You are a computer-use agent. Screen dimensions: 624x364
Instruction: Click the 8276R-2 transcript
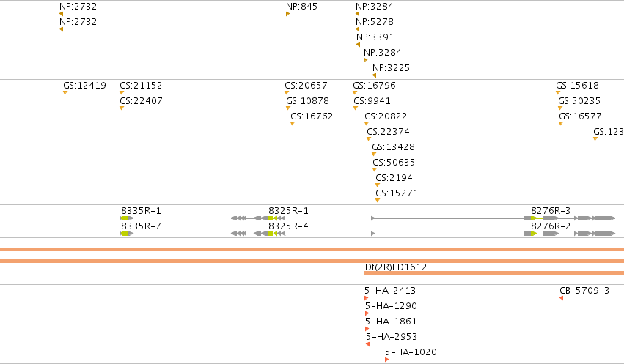[x=493, y=234]
